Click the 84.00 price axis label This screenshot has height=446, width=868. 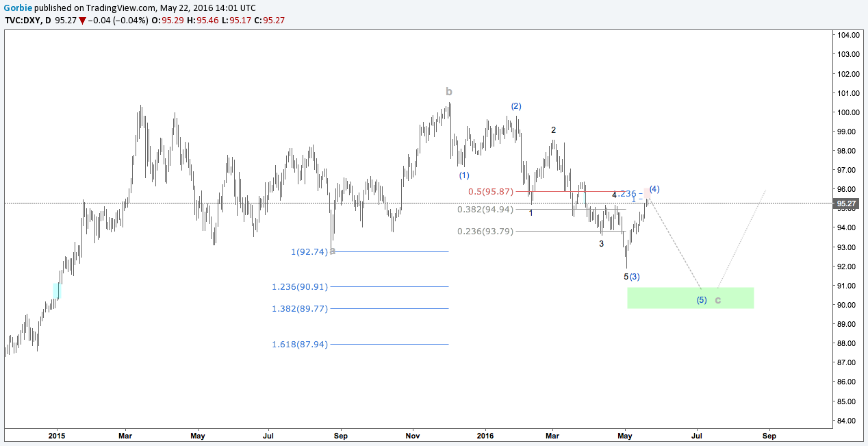click(x=847, y=421)
